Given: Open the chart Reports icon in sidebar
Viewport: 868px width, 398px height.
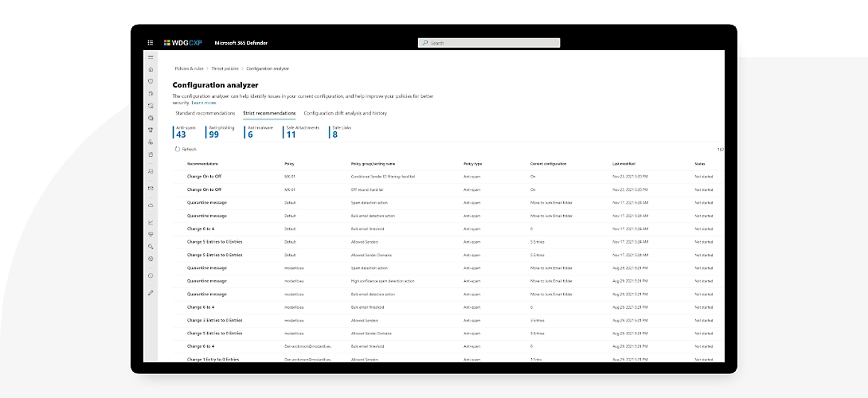Looking at the screenshot, I should [x=151, y=222].
